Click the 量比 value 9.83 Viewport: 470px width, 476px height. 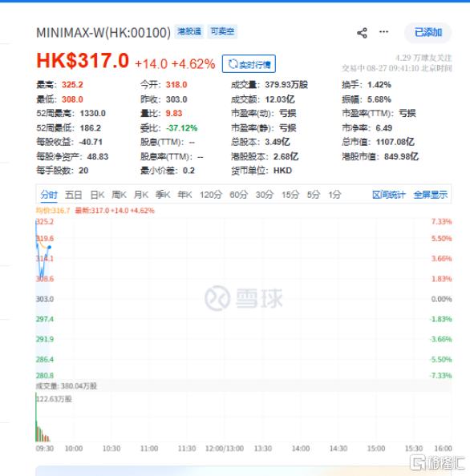coord(174,114)
